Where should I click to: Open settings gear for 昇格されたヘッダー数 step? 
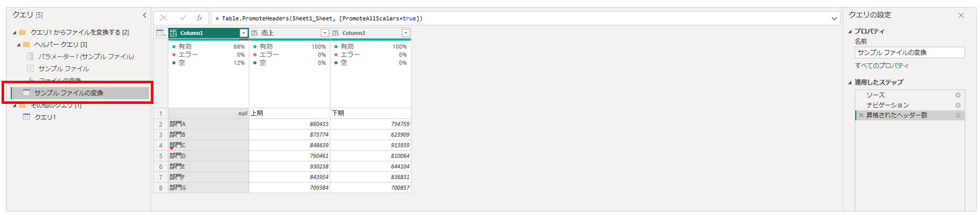click(x=958, y=115)
